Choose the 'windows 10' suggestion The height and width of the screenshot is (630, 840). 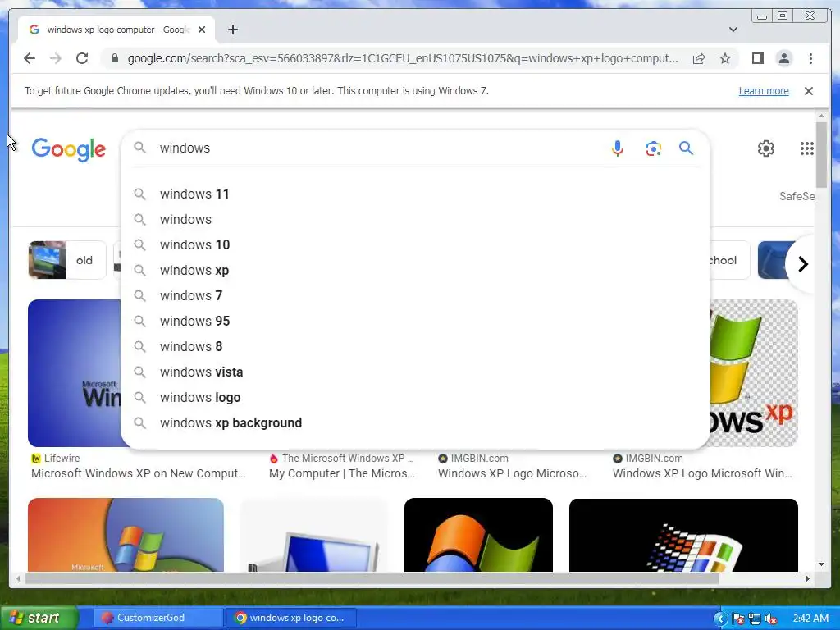tap(415, 244)
